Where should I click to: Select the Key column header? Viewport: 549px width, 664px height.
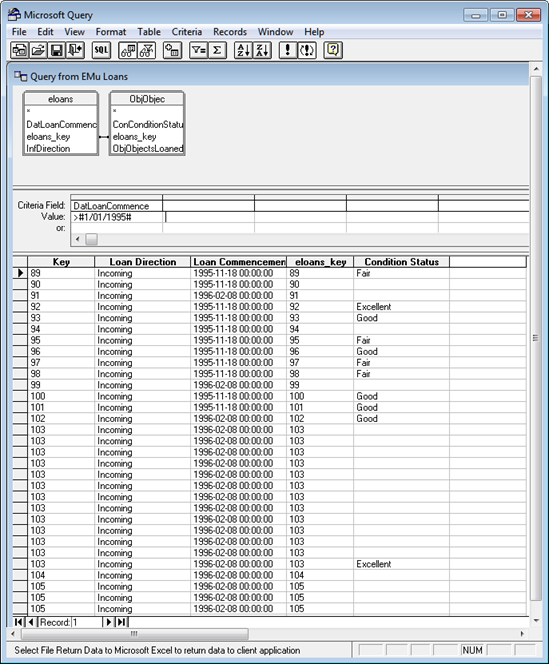(61, 262)
